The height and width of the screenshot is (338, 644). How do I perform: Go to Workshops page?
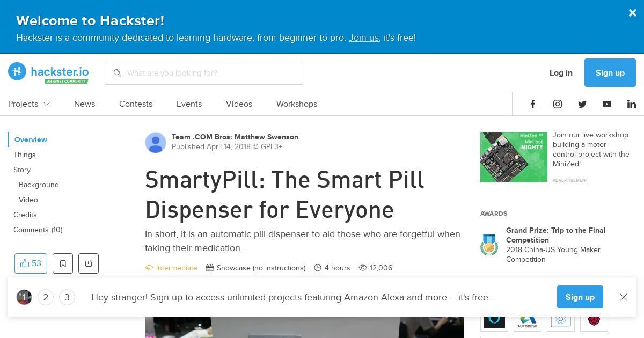[297, 104]
